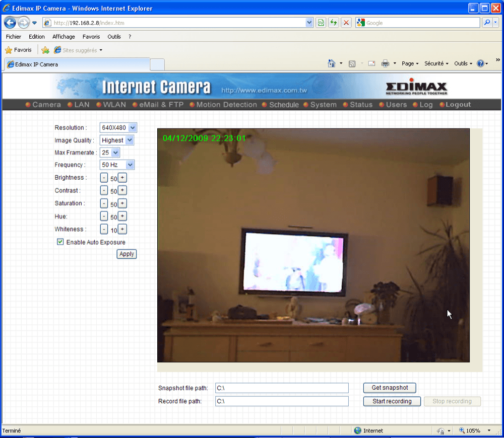The height and width of the screenshot is (438, 504).
Task: Decrease Saturation with minus button
Action: click(104, 203)
